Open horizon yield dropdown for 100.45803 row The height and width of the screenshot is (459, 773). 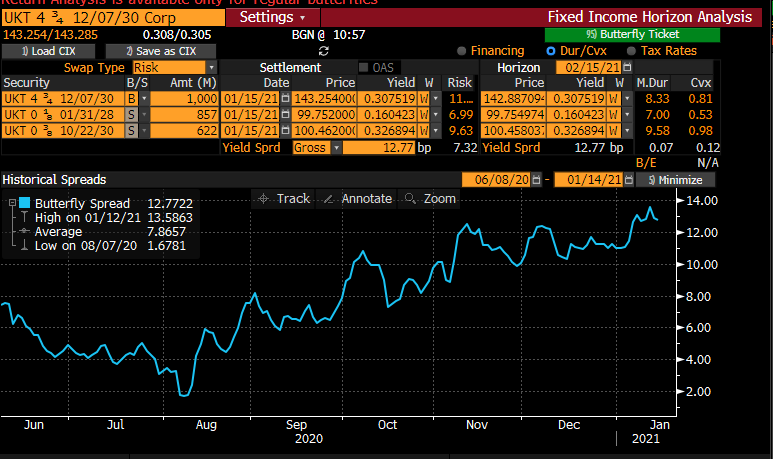pos(627,131)
